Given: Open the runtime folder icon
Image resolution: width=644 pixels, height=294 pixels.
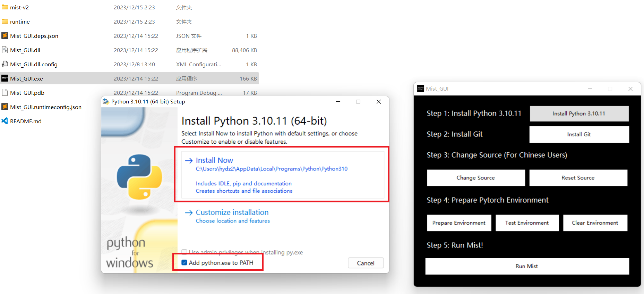Looking at the screenshot, I should 5,22.
